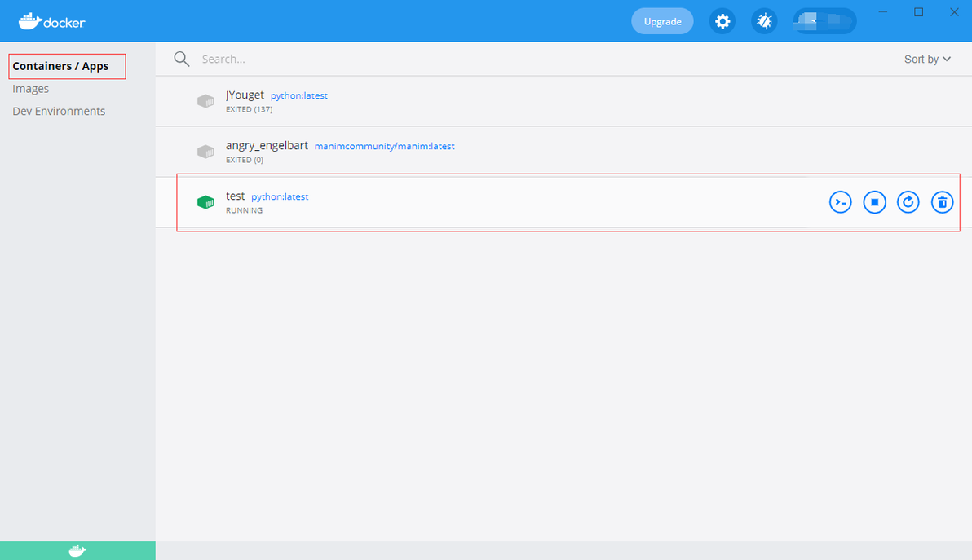Image resolution: width=972 pixels, height=560 pixels.
Task: Close the Docker window
Action: click(x=954, y=11)
